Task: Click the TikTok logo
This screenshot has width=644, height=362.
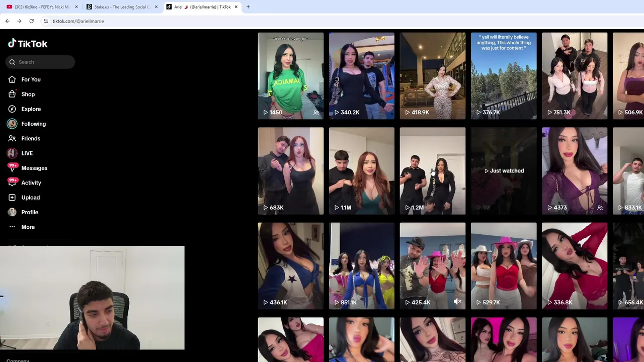Action: [x=28, y=44]
